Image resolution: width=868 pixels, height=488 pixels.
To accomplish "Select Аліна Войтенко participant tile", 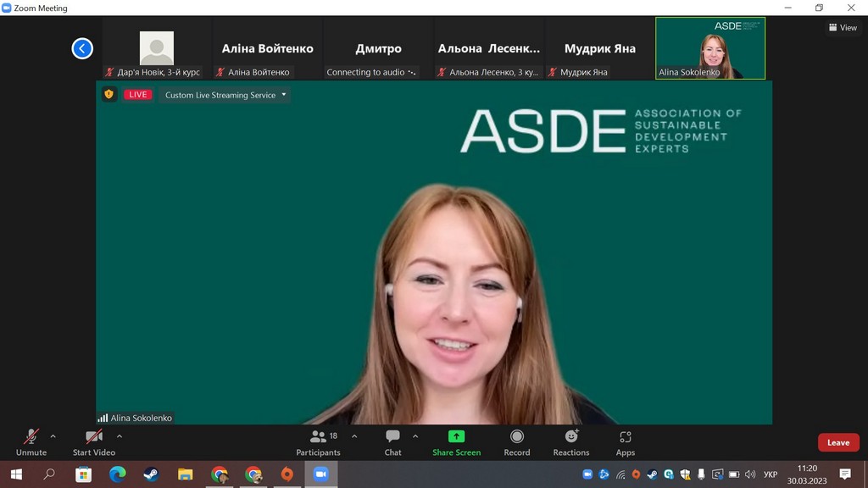I will [267, 48].
